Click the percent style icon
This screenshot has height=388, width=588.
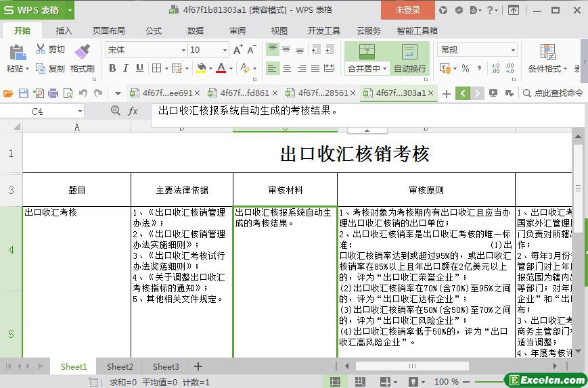coord(466,68)
